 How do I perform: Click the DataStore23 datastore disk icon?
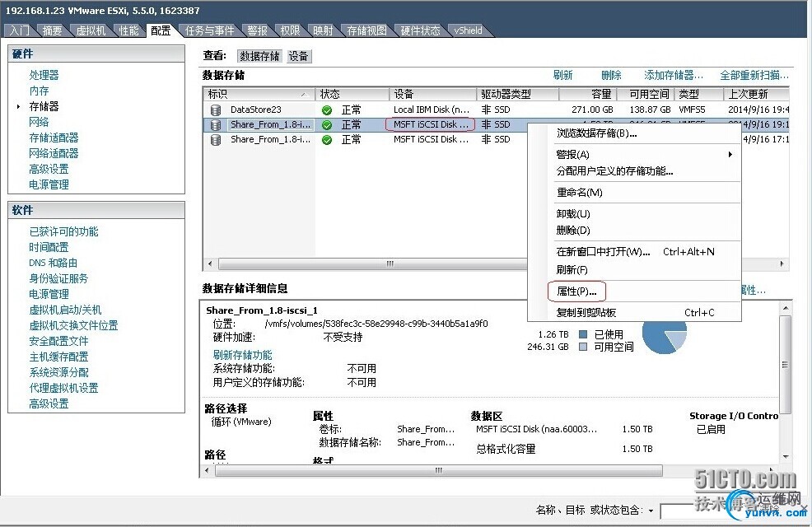216,110
